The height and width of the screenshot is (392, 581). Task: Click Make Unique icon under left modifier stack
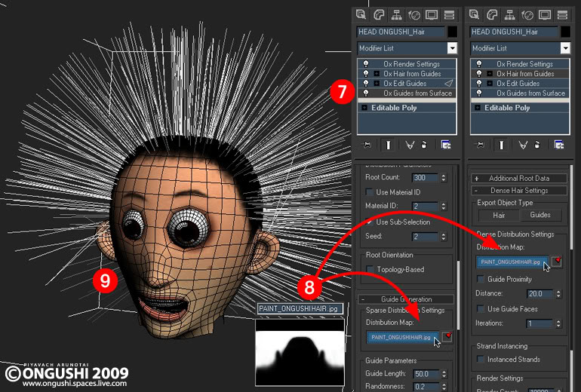(x=410, y=145)
